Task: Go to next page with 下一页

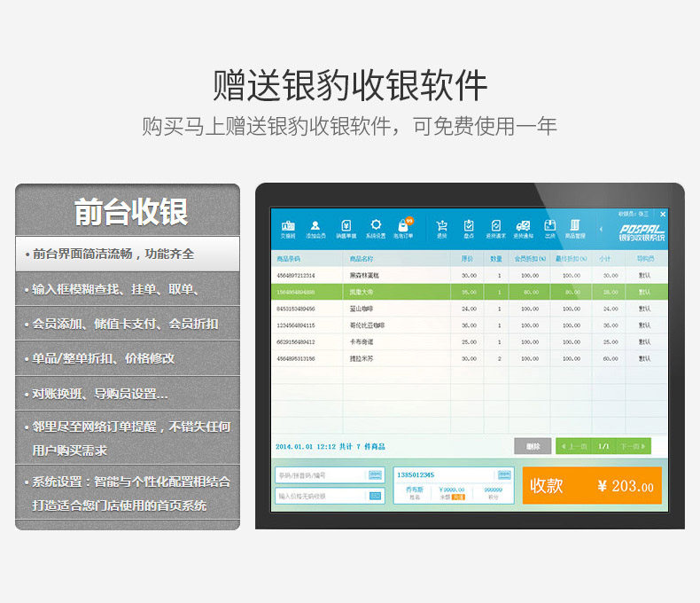Action: (634, 446)
